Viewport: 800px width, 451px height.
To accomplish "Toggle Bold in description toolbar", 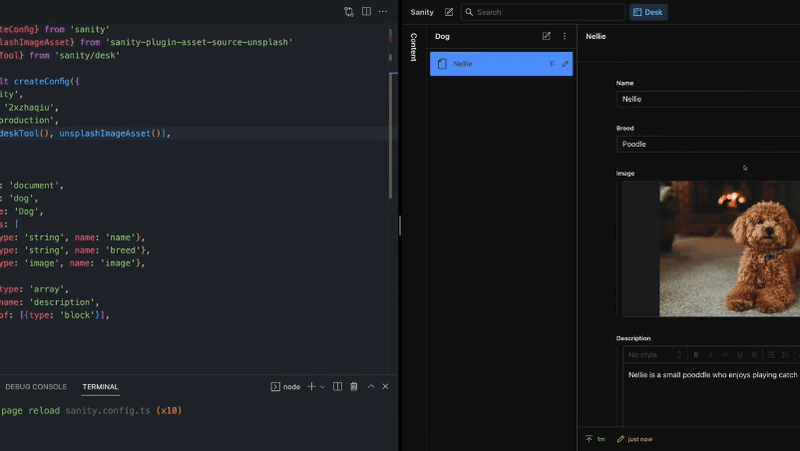I will [x=696, y=355].
